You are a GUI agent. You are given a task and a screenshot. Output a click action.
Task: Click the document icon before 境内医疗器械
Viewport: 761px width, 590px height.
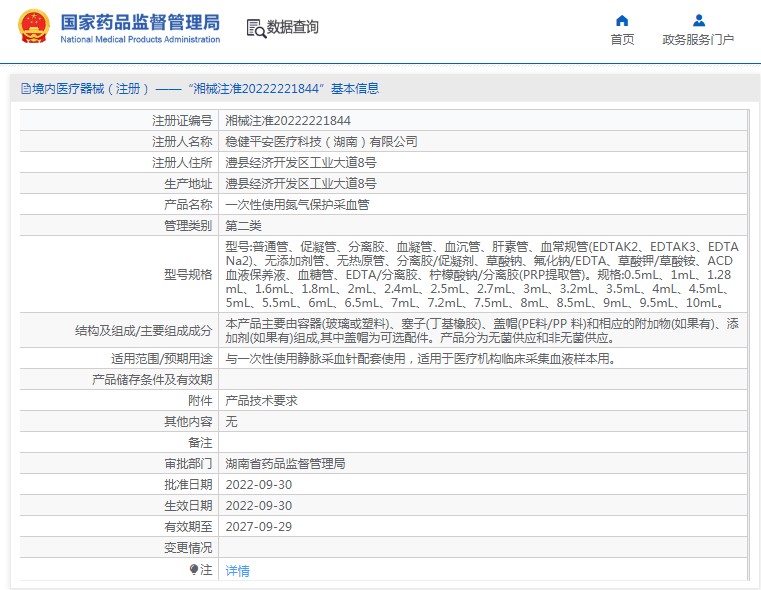point(25,89)
